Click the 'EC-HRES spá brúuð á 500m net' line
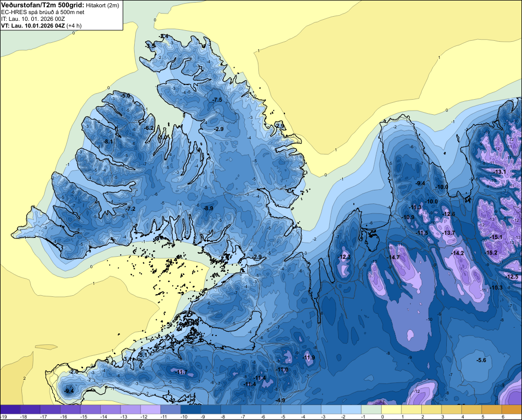 click(x=43, y=13)
